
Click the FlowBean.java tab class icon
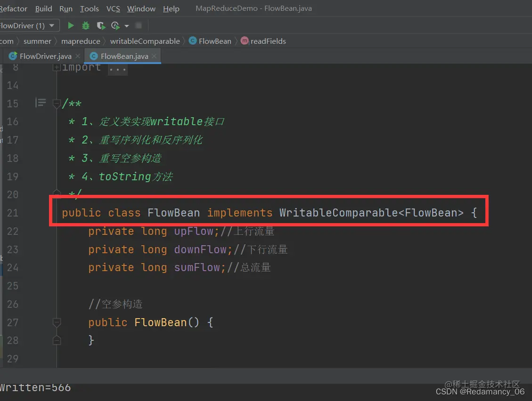pos(94,56)
